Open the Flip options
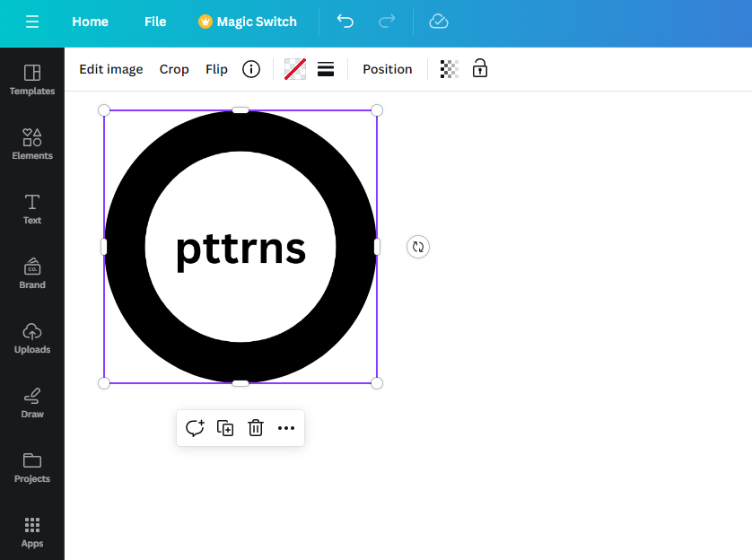Image resolution: width=752 pixels, height=560 pixels. pyautogui.click(x=216, y=69)
